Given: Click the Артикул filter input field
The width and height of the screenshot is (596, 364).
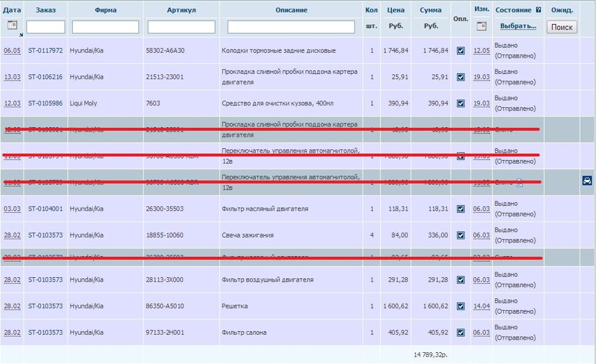Looking at the screenshot, I should (x=181, y=27).
